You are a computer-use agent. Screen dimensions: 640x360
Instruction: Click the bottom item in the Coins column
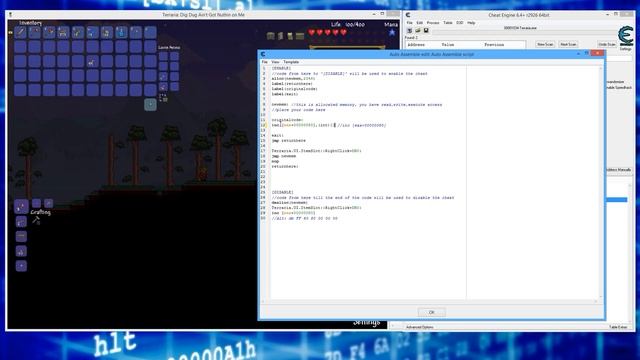click(163, 87)
